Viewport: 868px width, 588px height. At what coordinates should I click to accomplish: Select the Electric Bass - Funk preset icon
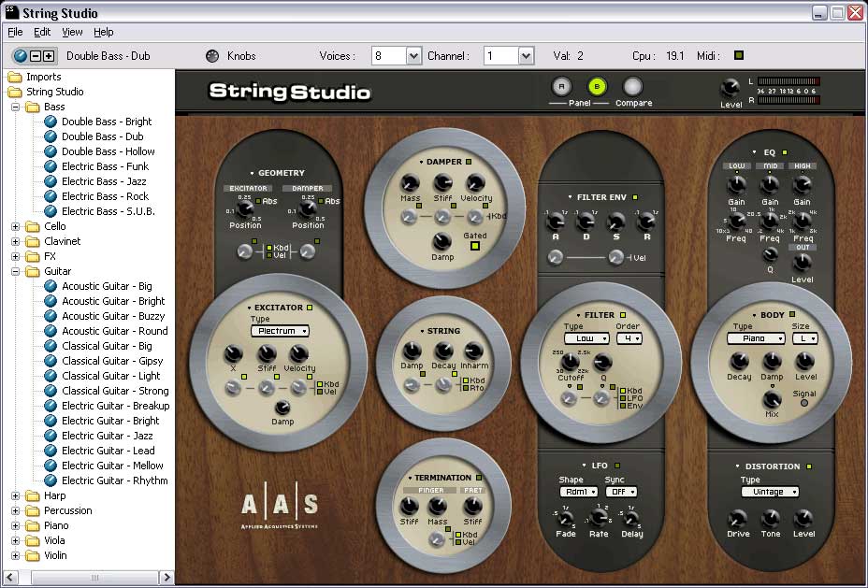click(x=51, y=166)
